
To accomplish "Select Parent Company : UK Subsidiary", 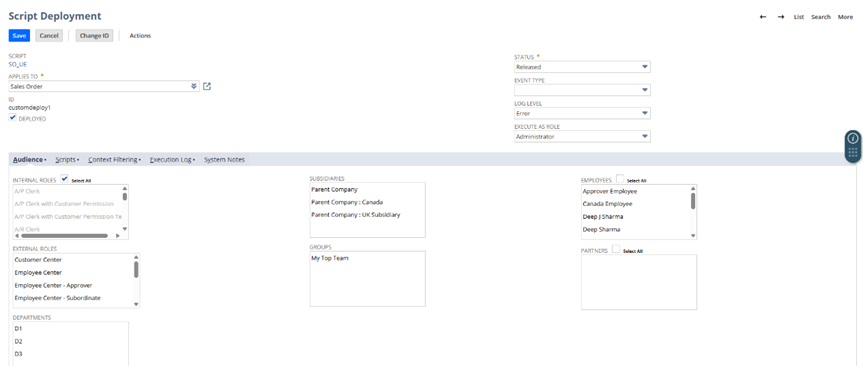I will (356, 215).
